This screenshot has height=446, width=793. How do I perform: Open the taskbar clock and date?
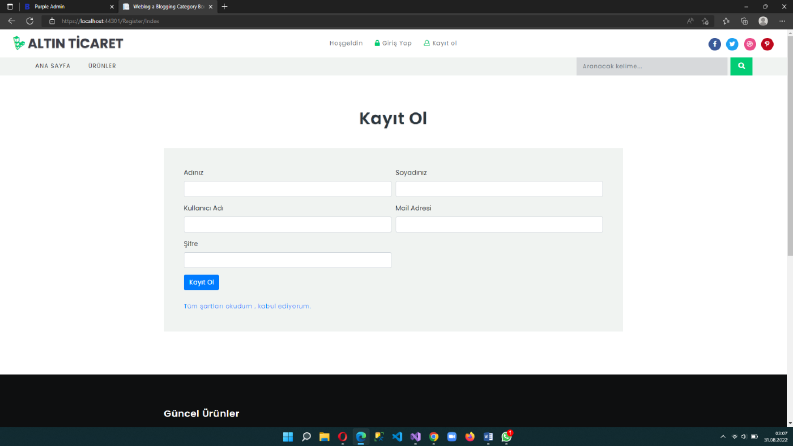click(776, 437)
